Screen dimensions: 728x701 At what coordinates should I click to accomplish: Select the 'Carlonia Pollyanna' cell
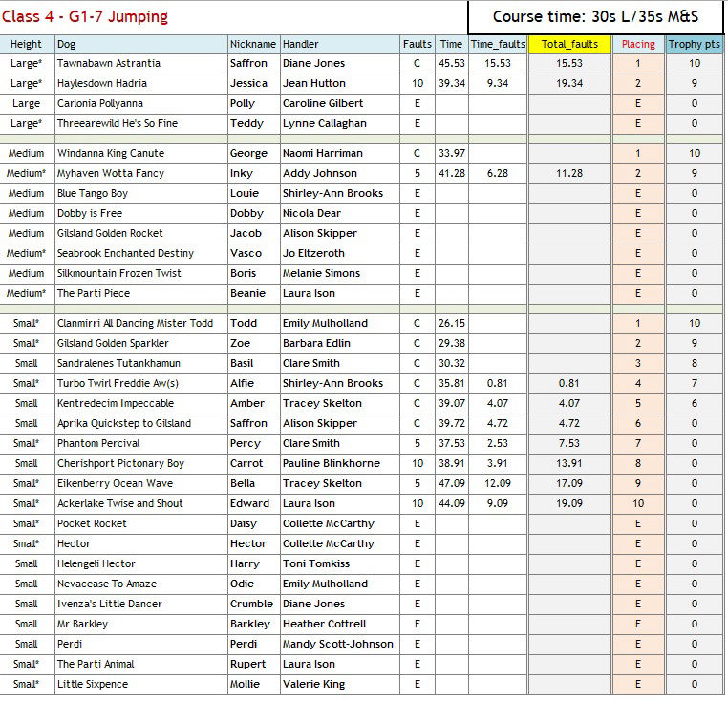[141, 103]
